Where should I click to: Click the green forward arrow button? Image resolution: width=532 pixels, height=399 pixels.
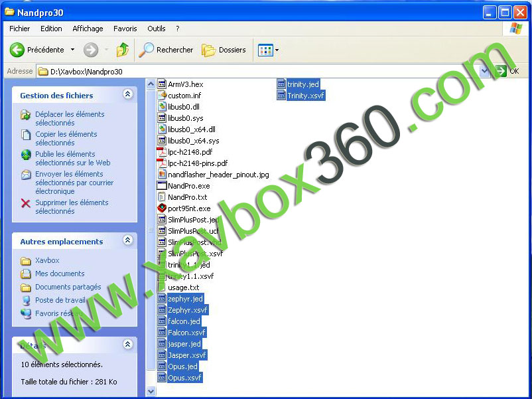click(91, 50)
